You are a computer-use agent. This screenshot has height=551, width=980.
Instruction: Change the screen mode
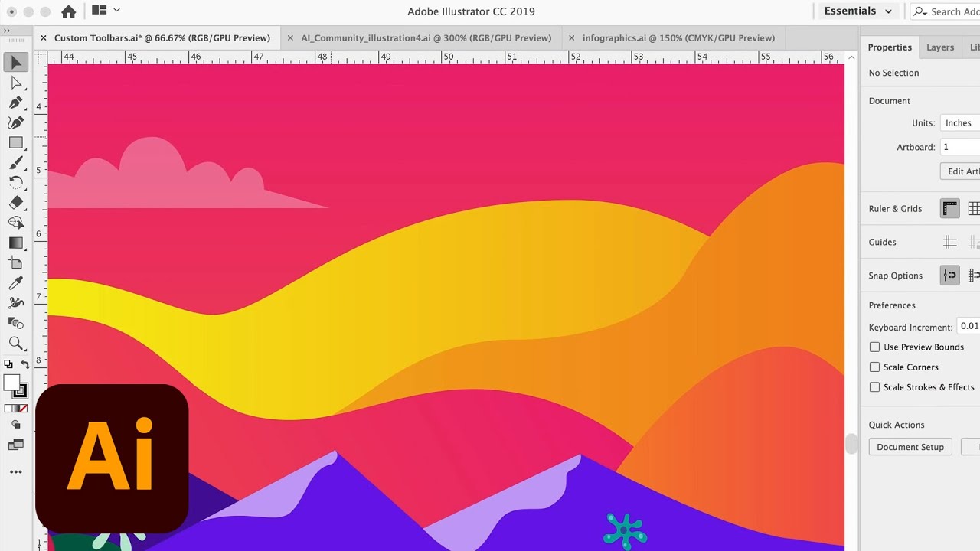click(16, 445)
